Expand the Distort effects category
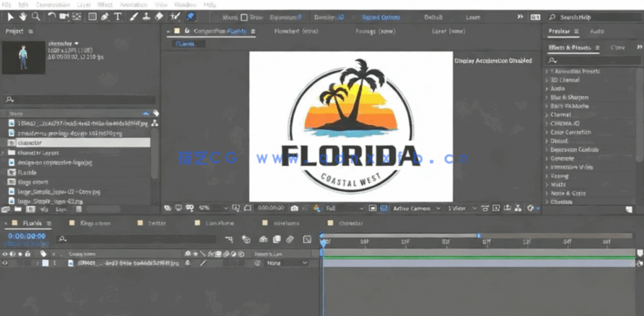This screenshot has width=644, height=316. (547, 141)
